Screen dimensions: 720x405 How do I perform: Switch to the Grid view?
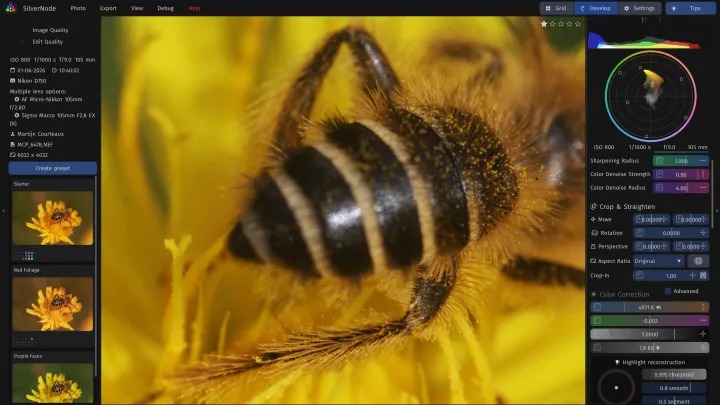coord(556,8)
